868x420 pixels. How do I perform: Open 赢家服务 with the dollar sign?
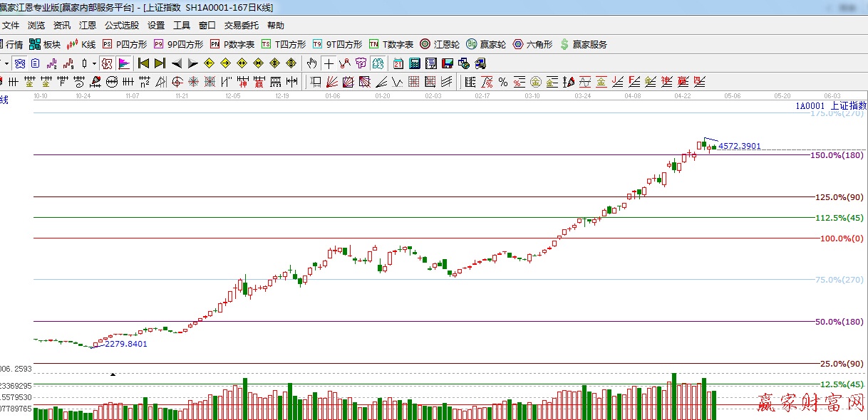click(x=584, y=44)
